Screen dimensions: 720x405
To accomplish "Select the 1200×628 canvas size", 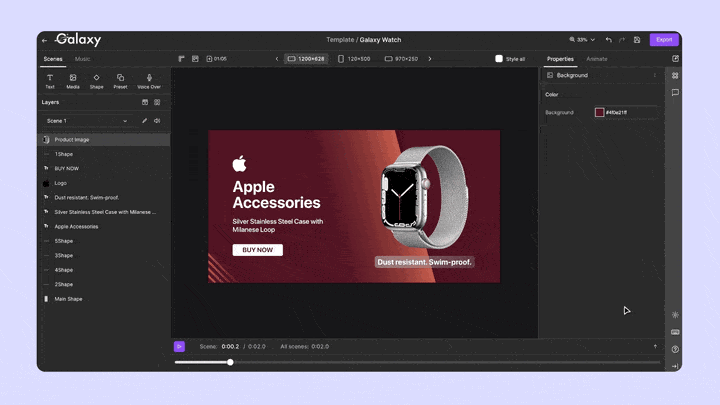I will point(306,59).
